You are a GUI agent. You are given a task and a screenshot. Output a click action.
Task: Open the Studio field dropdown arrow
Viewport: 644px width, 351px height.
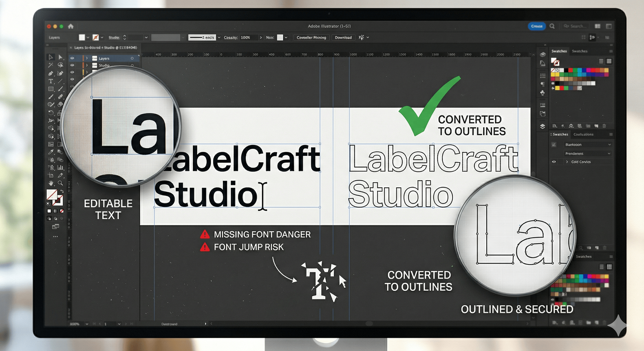(146, 37)
